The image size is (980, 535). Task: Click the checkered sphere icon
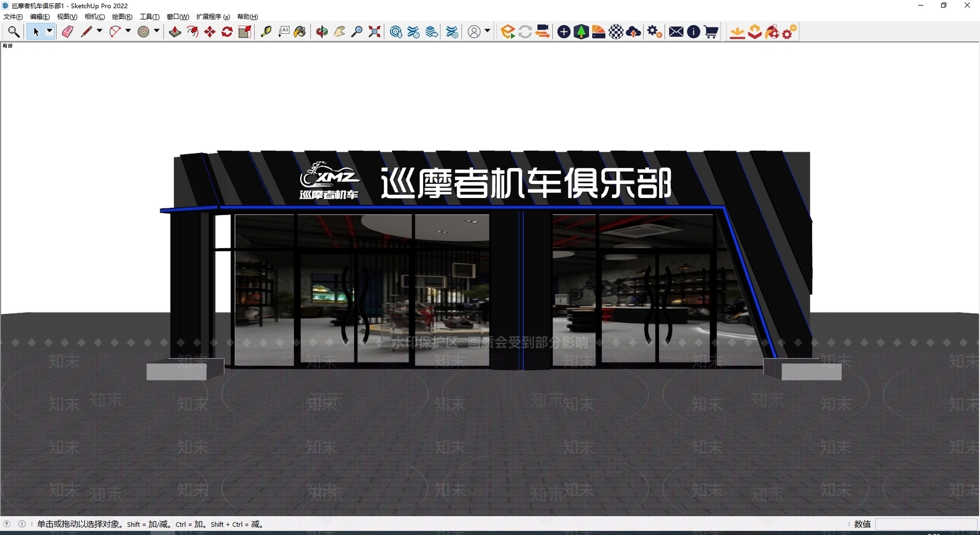pos(616,32)
